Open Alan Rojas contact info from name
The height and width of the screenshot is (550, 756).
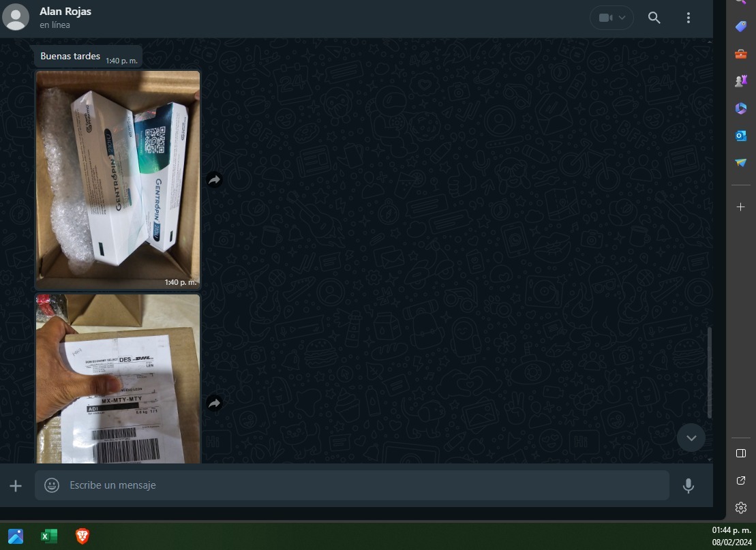pyautogui.click(x=65, y=12)
